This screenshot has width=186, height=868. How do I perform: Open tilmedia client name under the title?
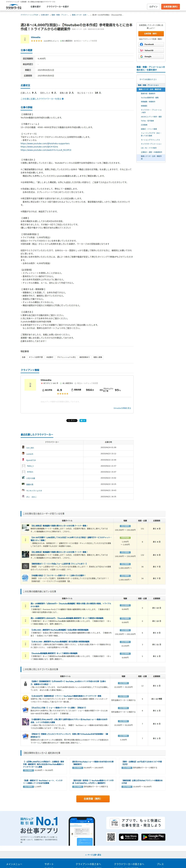coord(35,37)
